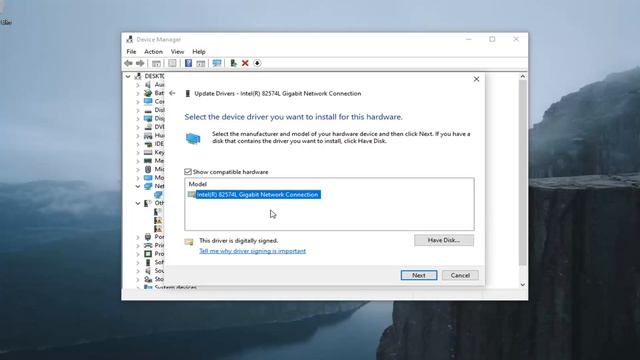Viewport: 640px width, 360px height.
Task: Expand the Computer node chevron
Action: pyautogui.click(x=138, y=102)
